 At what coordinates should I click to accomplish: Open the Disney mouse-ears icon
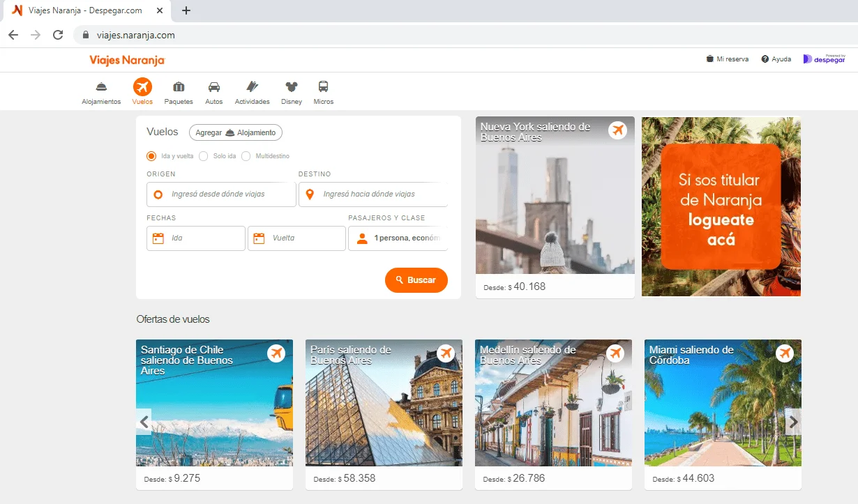[x=292, y=86]
